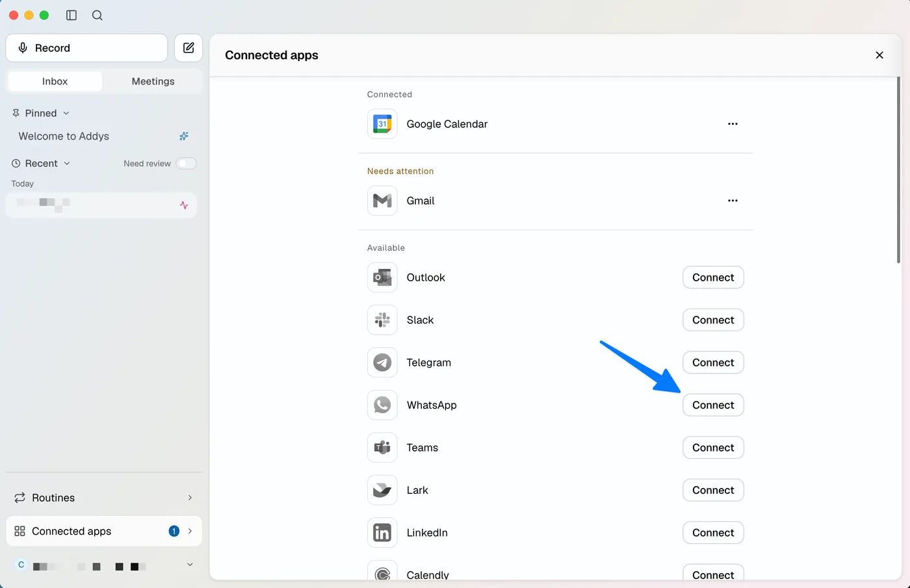The width and height of the screenshot is (910, 588).
Task: Click the notification badge on Connected apps
Action: coord(174,531)
